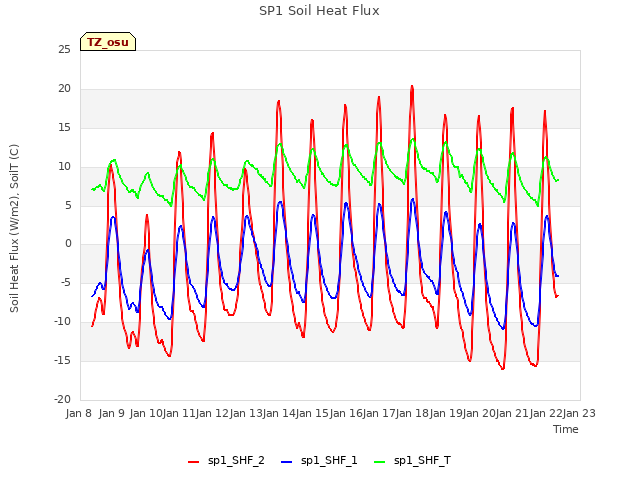The height and width of the screenshot is (480, 640).
Task: Click the y-axis tick value 10
Action: (64, 167)
